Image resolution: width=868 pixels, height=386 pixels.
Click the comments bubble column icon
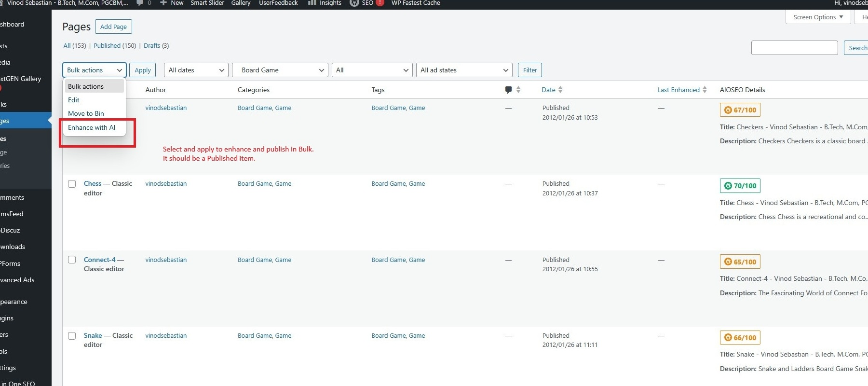(508, 90)
